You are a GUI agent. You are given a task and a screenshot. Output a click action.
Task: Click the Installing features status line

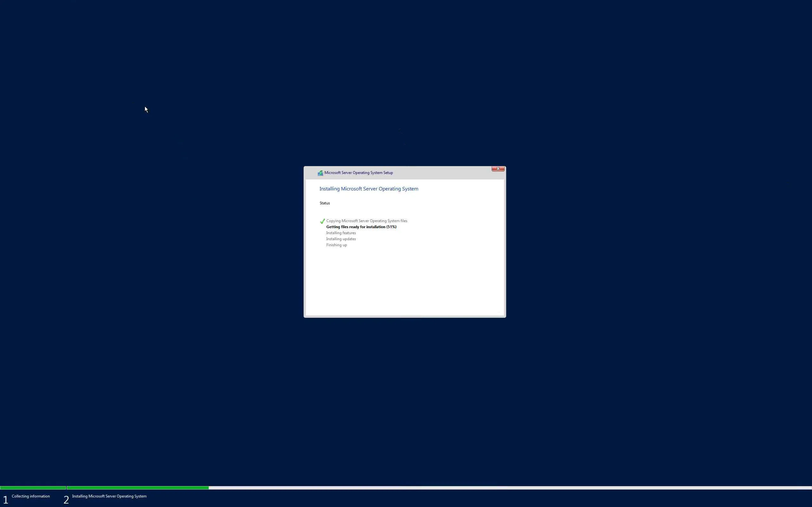tap(341, 233)
